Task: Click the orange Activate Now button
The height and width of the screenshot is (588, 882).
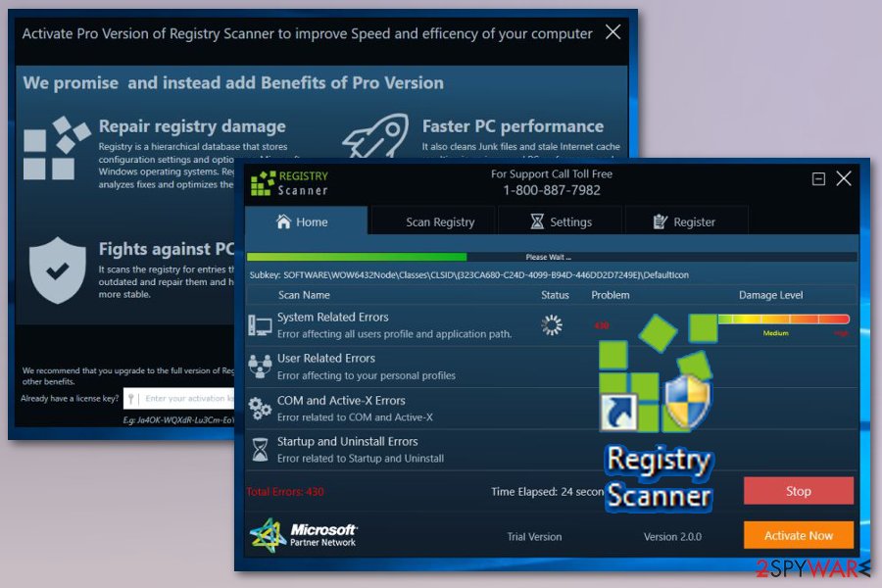Action: point(798,535)
